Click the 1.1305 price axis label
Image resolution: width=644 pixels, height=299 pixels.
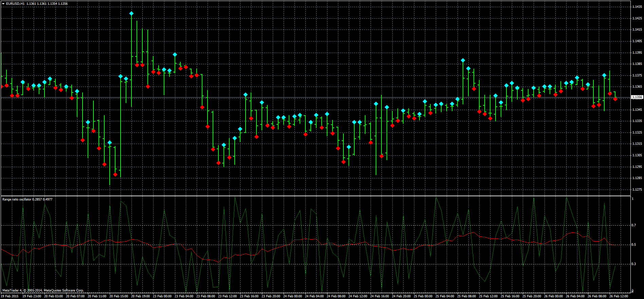(637, 155)
